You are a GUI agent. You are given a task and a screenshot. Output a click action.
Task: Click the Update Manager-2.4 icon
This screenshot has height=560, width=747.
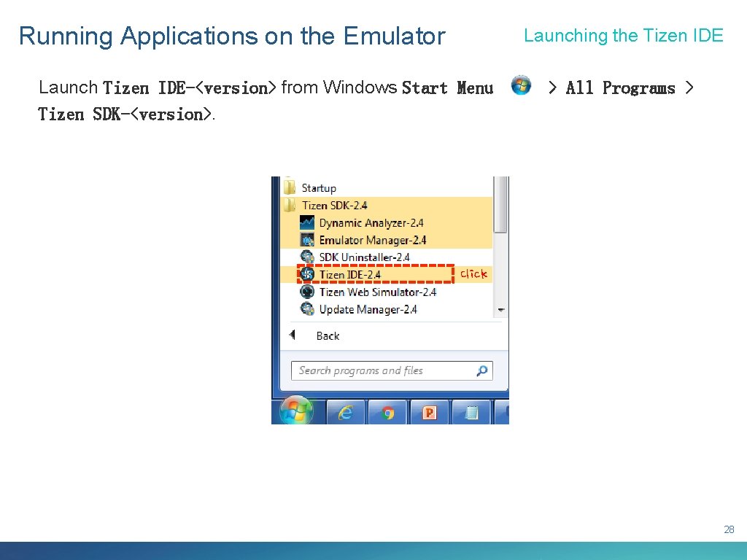(x=307, y=308)
